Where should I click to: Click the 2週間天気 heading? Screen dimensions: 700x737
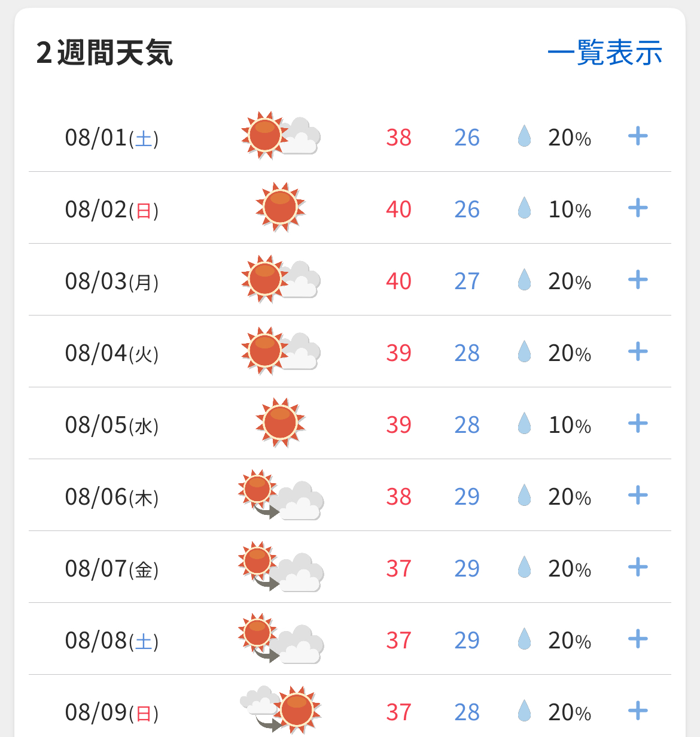click(105, 53)
